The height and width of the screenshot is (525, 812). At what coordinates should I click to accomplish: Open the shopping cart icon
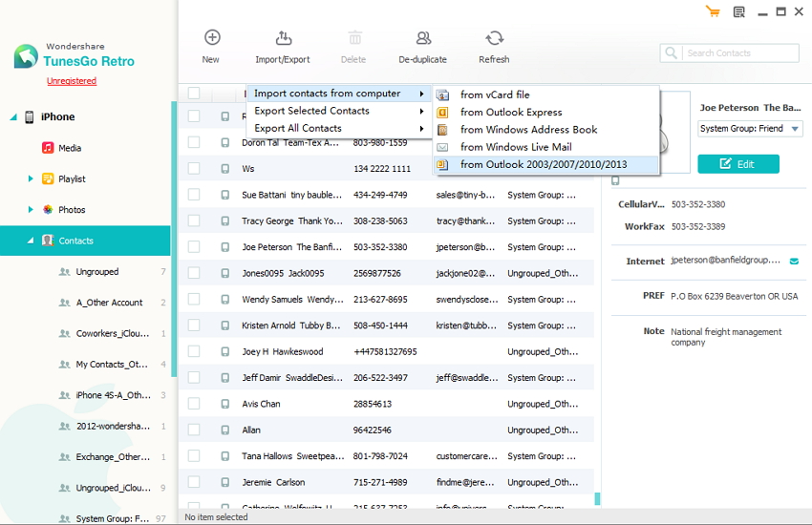click(712, 11)
